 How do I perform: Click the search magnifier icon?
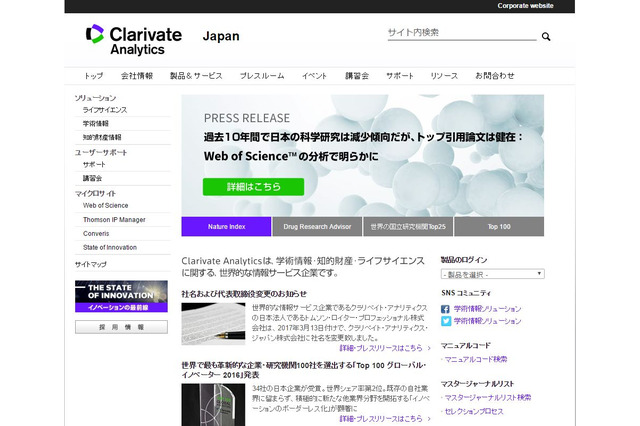546,37
